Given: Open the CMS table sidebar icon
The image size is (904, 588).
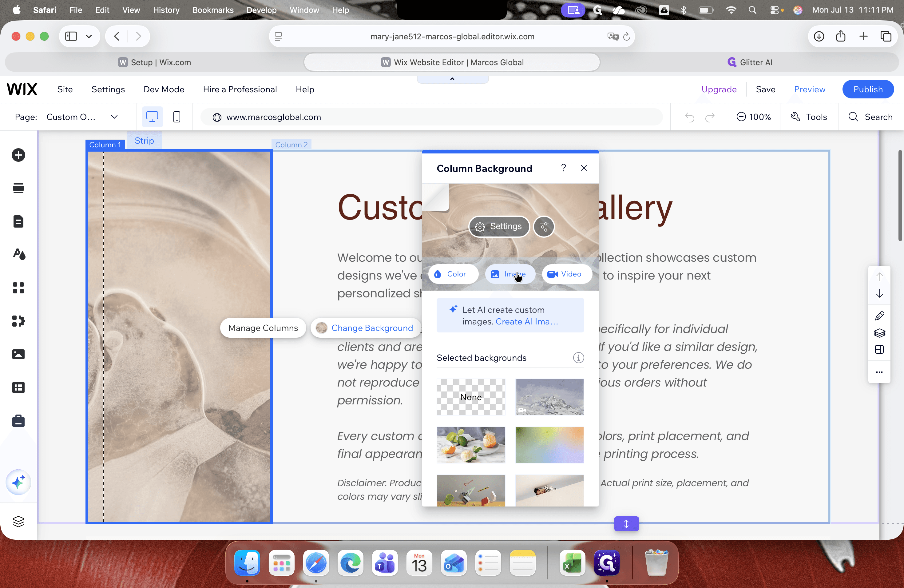Looking at the screenshot, I should [x=18, y=387].
